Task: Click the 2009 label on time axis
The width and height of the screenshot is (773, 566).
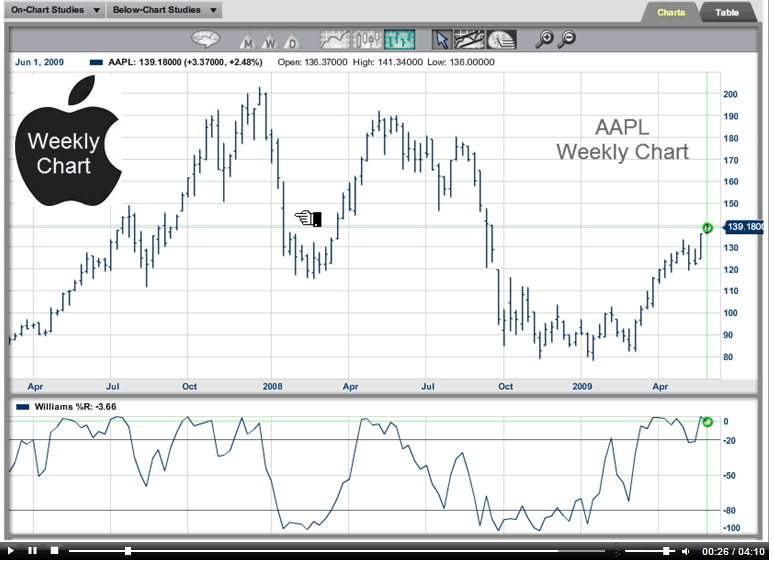Action: click(582, 386)
